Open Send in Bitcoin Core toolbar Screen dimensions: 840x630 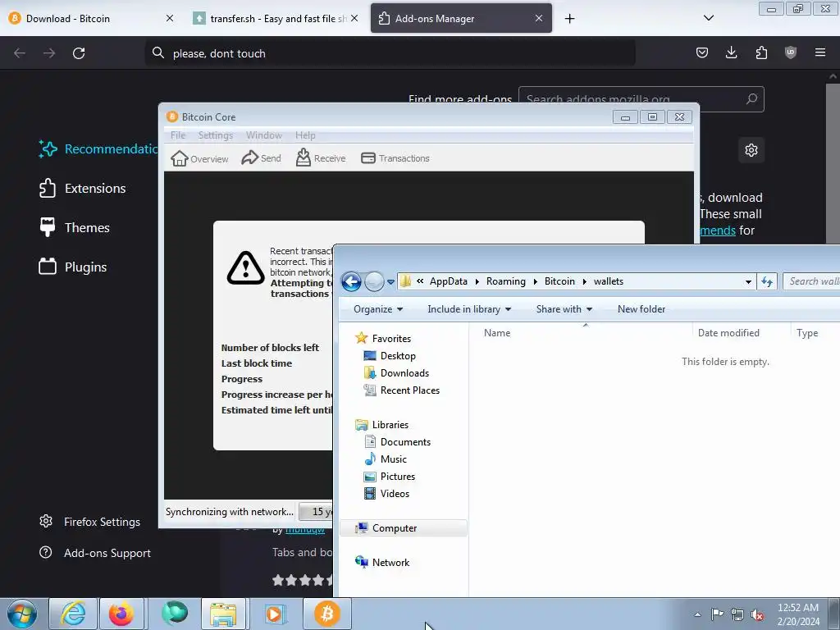pyautogui.click(x=262, y=158)
